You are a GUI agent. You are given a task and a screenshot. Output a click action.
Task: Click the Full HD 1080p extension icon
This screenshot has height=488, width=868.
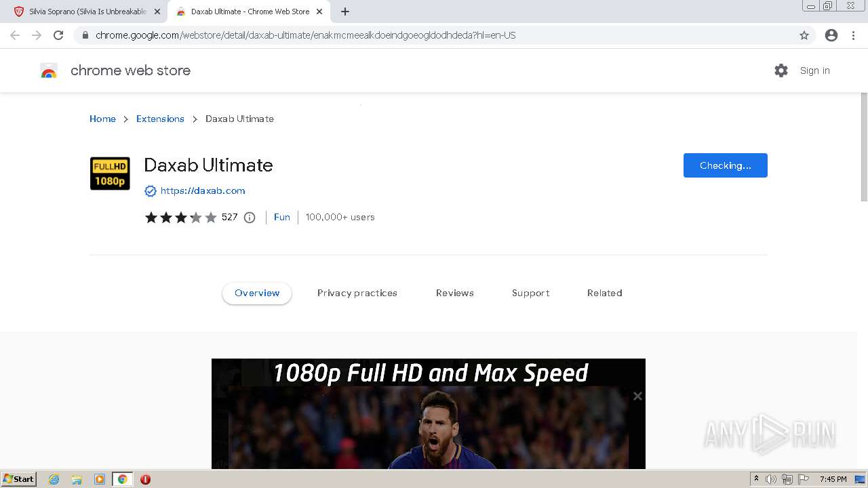(110, 174)
